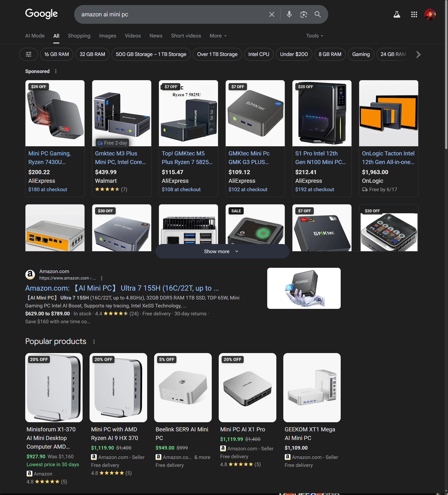Toggle the 8 GB RAM filter chip
Viewport: 448px width, 495px height.
pyautogui.click(x=330, y=54)
